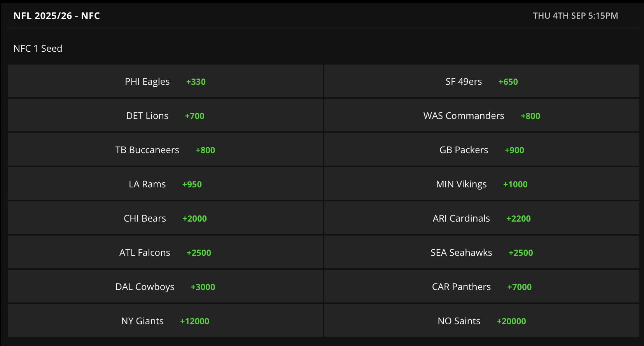The image size is (644, 346).
Task: Add LA Rams +950 to betslip
Action: point(165,184)
